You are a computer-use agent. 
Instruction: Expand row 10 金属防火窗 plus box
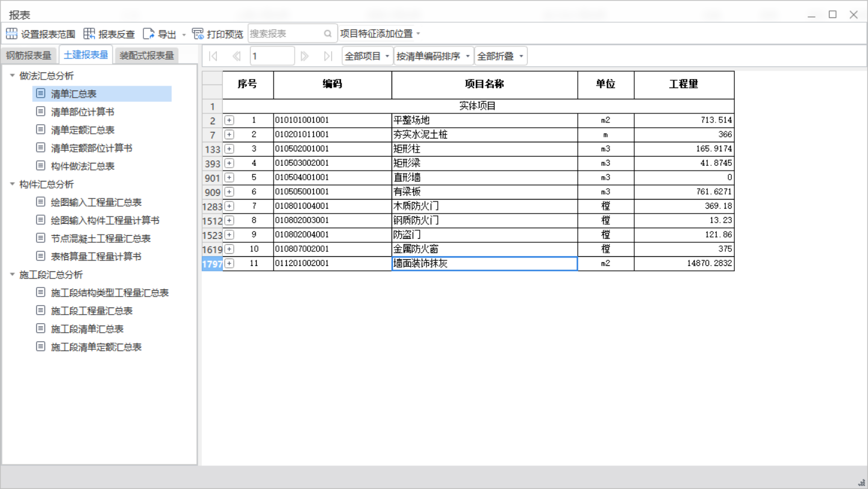point(229,249)
